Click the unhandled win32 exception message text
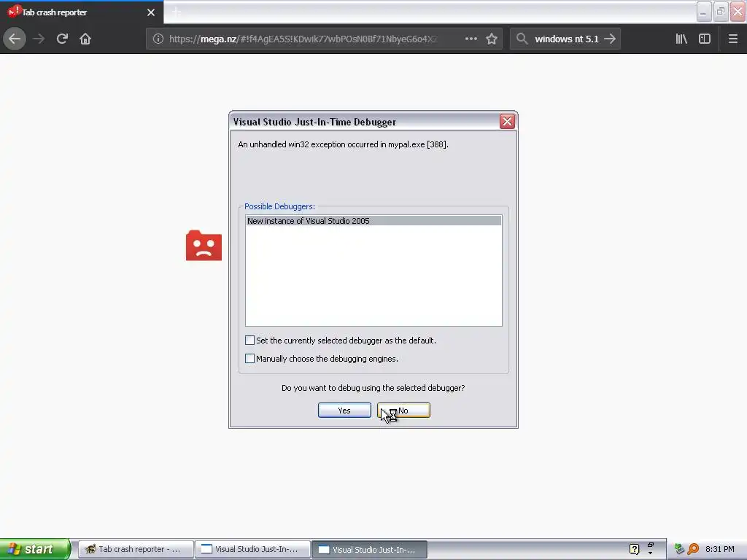 click(x=343, y=144)
